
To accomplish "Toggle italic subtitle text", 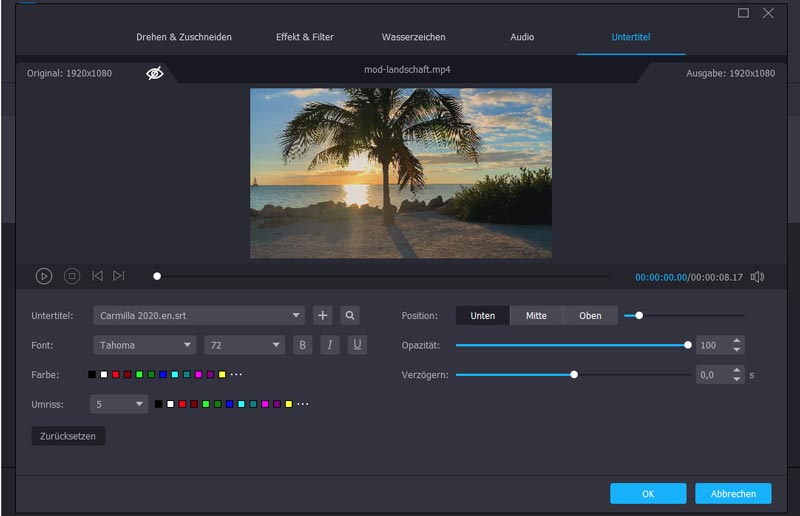I will coord(330,345).
